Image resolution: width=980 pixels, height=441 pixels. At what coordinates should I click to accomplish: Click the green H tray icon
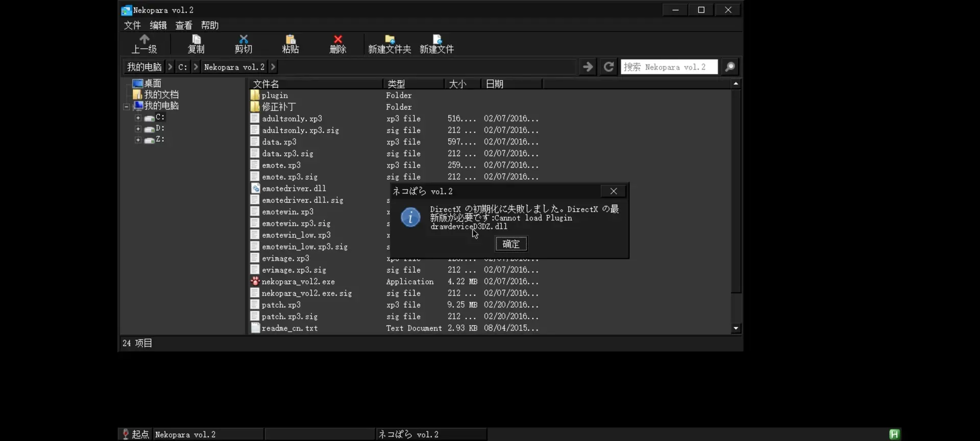tap(894, 434)
